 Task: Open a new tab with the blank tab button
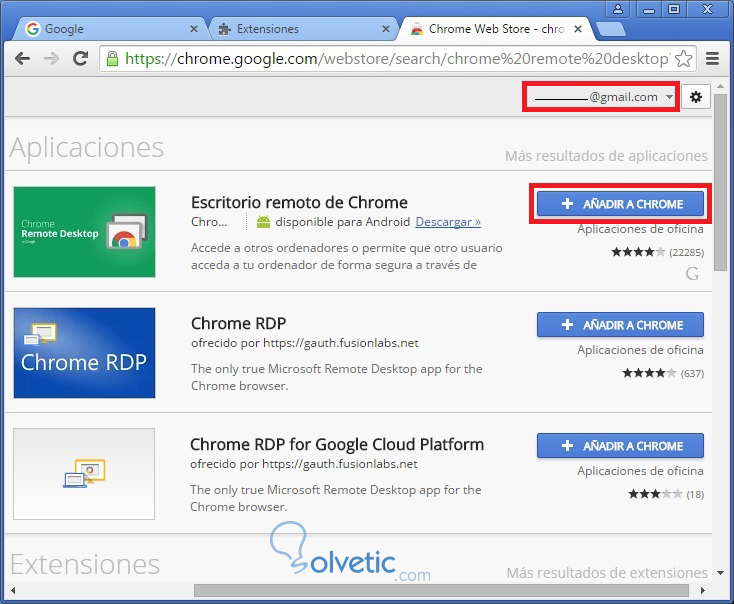[610, 29]
